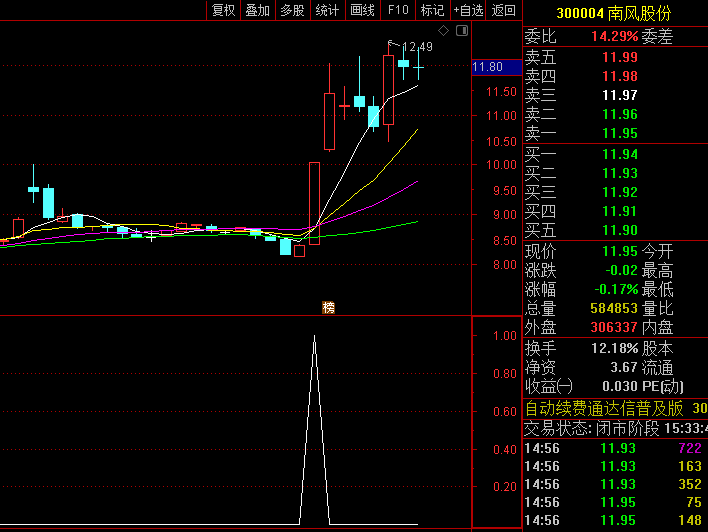708x532 pixels.
Task: Click the diamond icon above price axis
Action: (444, 31)
